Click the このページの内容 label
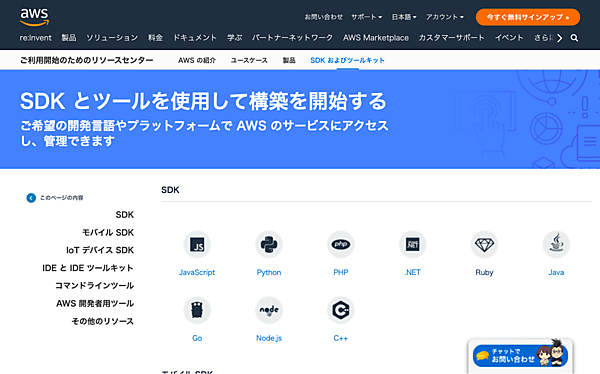 point(62,198)
